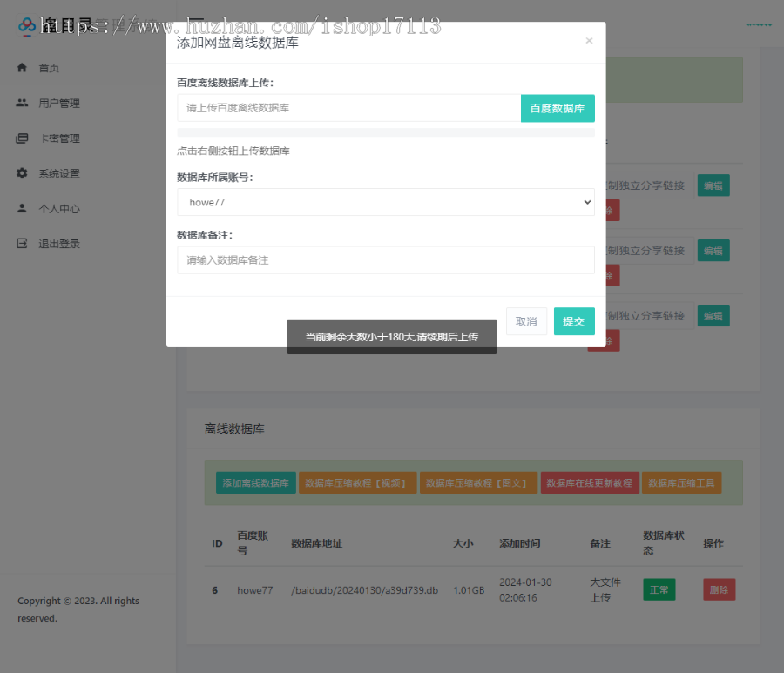Open 系统设置 menu item

coord(59,173)
